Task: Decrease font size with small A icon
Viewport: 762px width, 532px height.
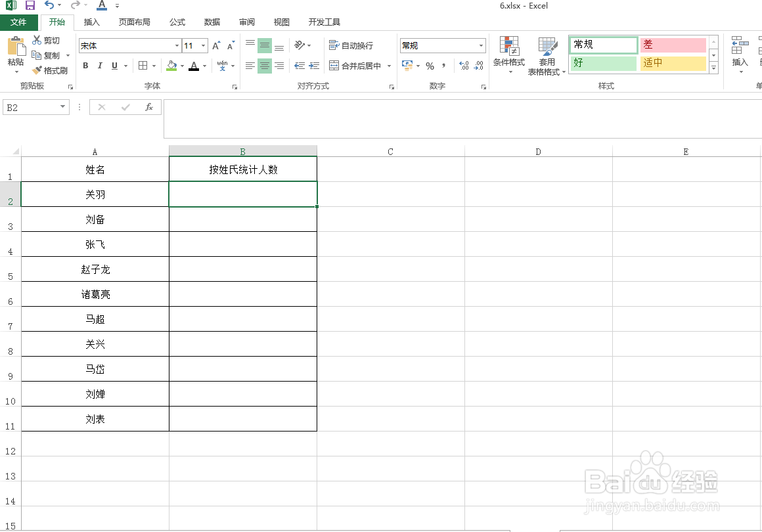Action: coord(231,46)
